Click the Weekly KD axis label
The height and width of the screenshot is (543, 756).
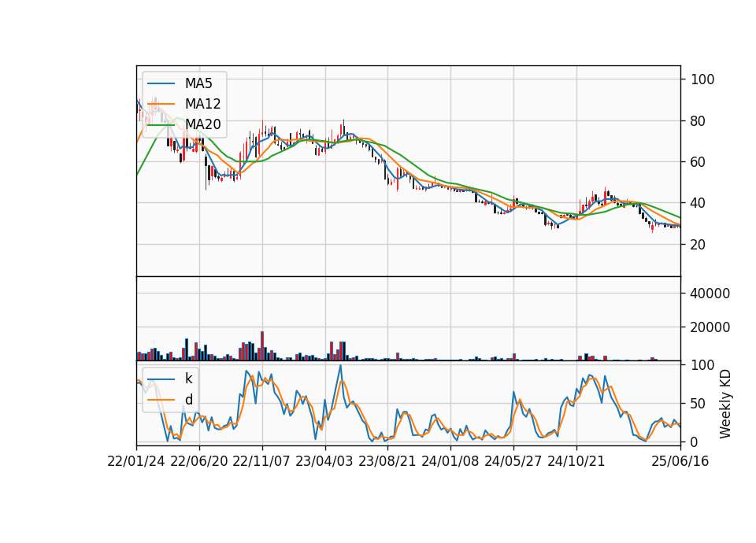tap(725, 404)
